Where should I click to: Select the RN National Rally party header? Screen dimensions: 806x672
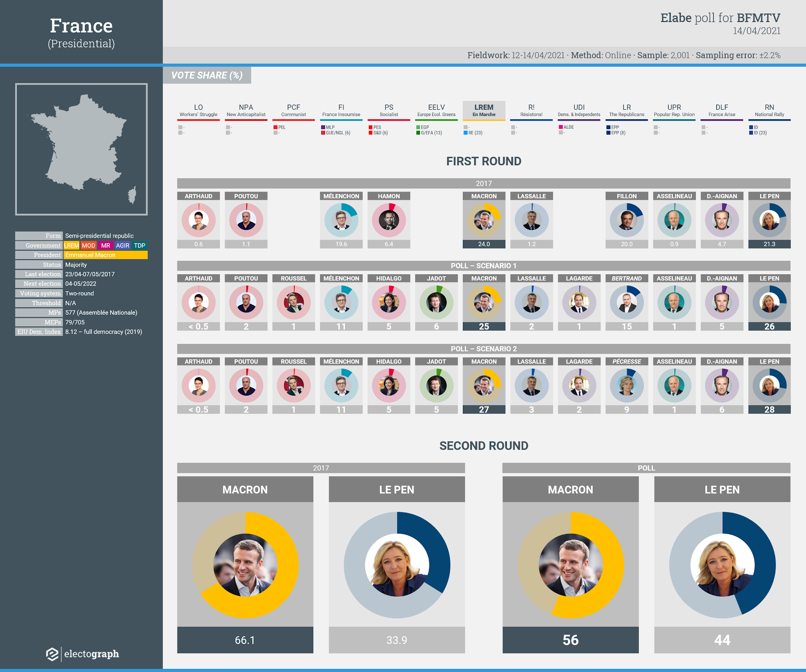pyautogui.click(x=769, y=110)
